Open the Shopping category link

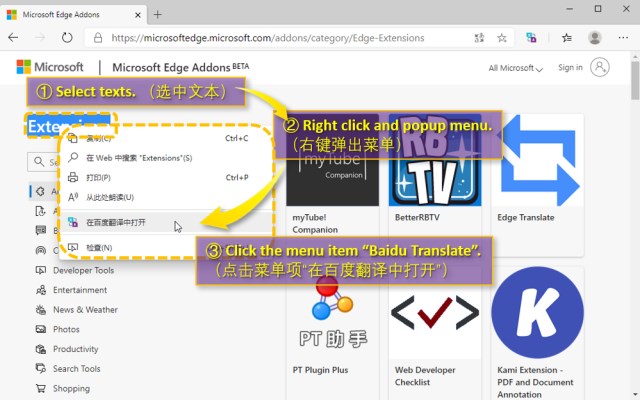pos(71,388)
